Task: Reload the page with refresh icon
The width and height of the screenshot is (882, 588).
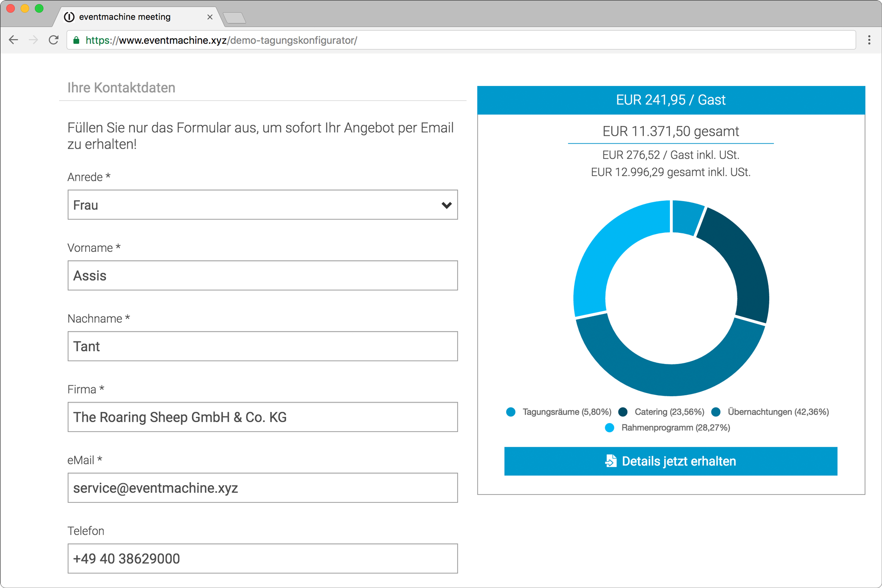Action: (x=54, y=40)
